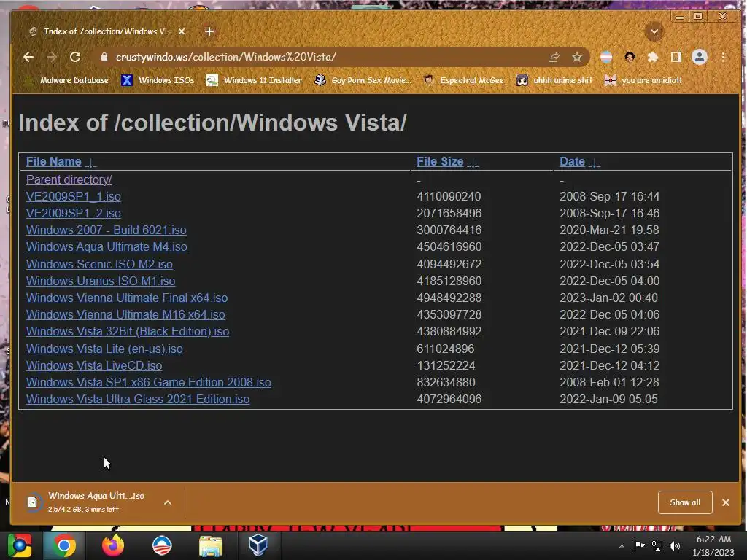Open the extensions puzzle piece icon
The image size is (747, 560).
653,57
